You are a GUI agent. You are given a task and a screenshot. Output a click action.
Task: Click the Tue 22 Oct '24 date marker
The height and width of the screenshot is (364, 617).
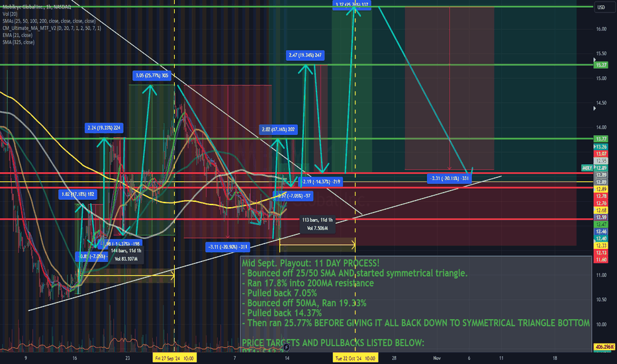tap(356, 358)
